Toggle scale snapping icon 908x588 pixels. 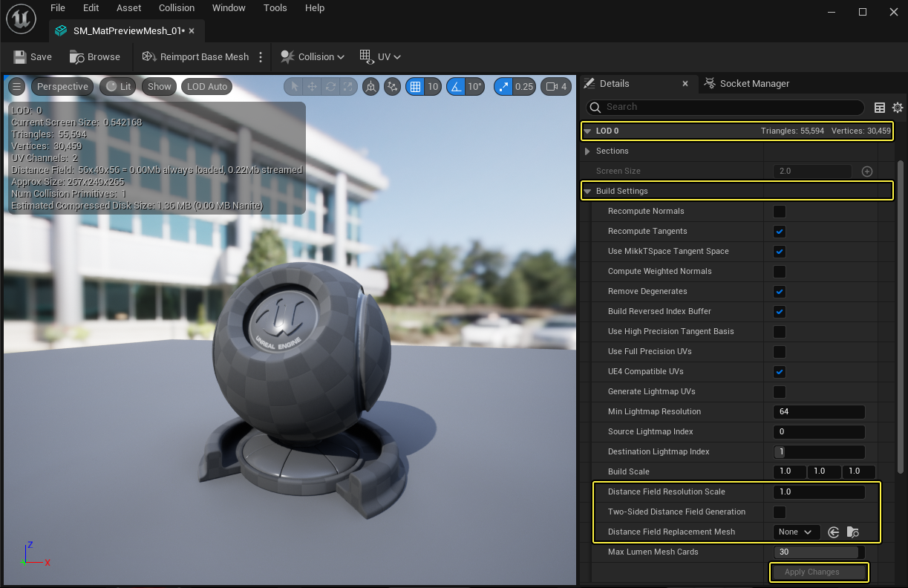point(503,87)
